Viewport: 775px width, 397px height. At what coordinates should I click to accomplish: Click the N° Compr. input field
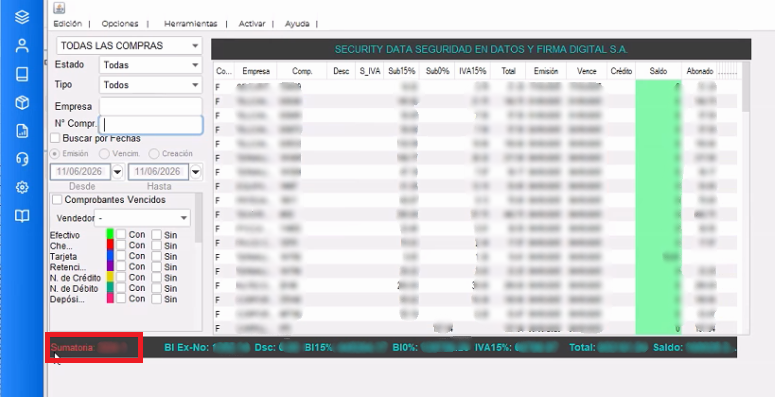point(151,125)
